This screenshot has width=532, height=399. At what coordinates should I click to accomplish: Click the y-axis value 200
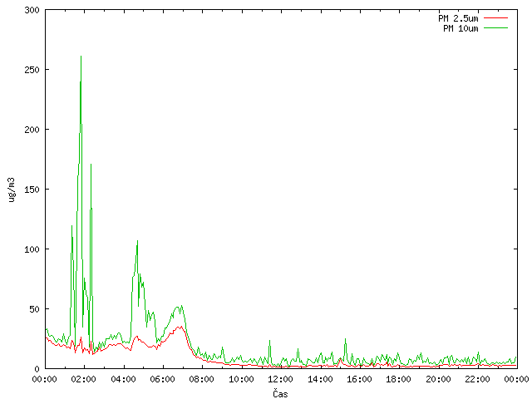pos(32,130)
